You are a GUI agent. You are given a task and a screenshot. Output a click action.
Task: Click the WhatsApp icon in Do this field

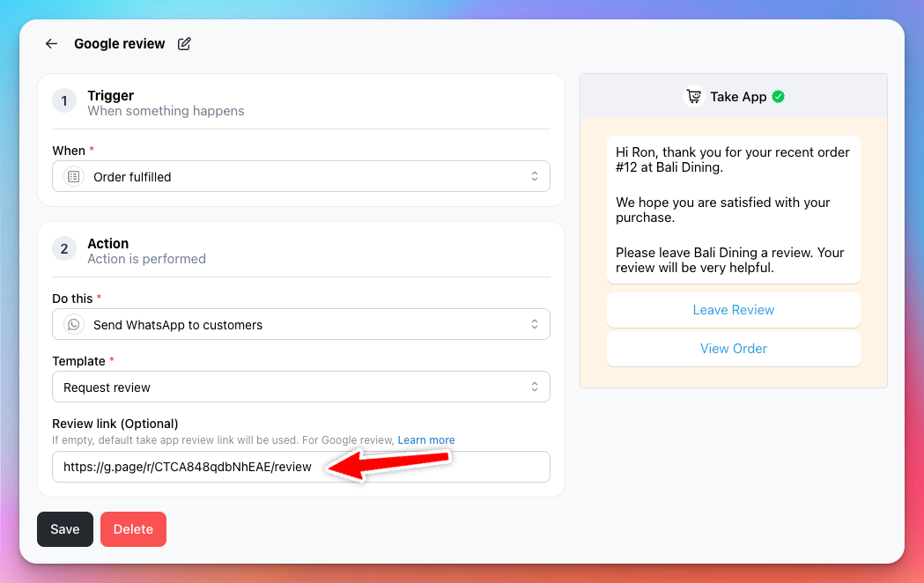(74, 324)
